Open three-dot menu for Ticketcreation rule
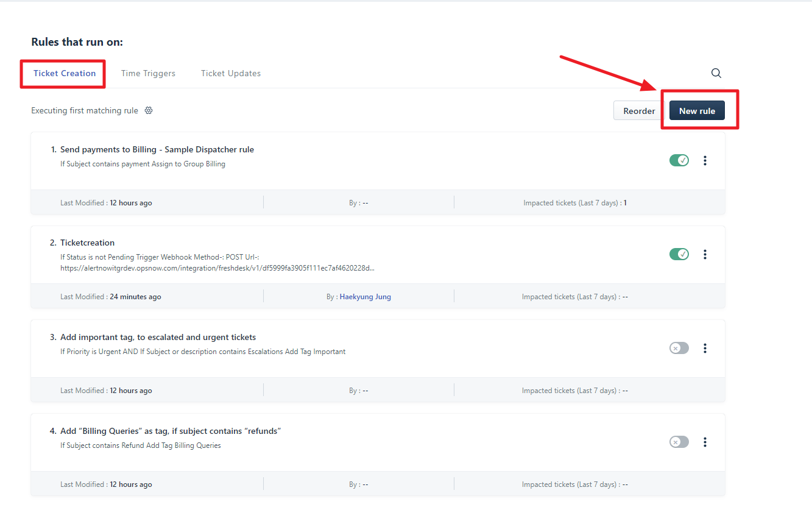 click(705, 254)
